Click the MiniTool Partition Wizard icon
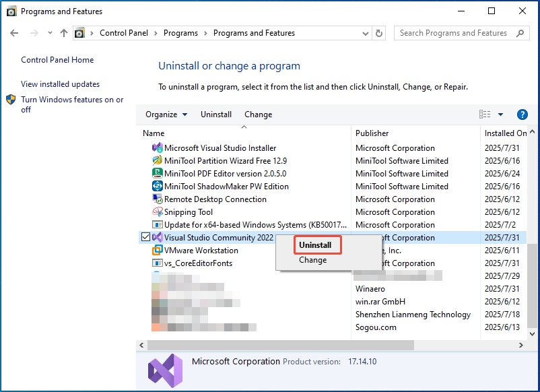This screenshot has width=540, height=392. [158, 161]
